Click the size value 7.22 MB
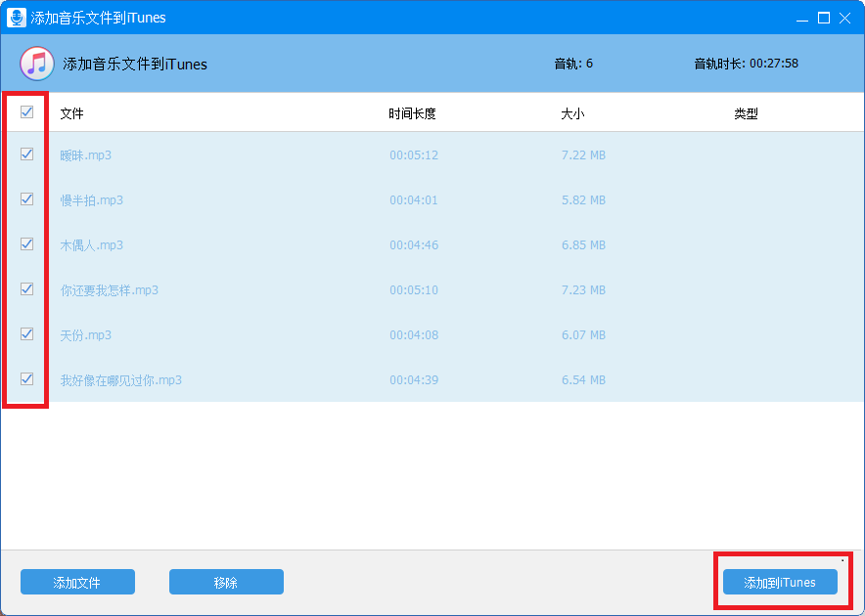Image resolution: width=865 pixels, height=616 pixels. 583,155
